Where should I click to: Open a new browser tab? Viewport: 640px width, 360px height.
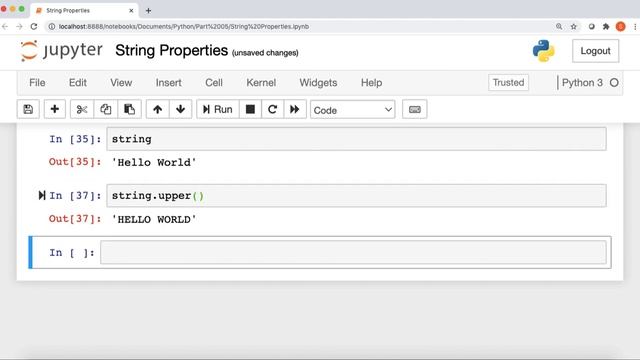click(149, 11)
